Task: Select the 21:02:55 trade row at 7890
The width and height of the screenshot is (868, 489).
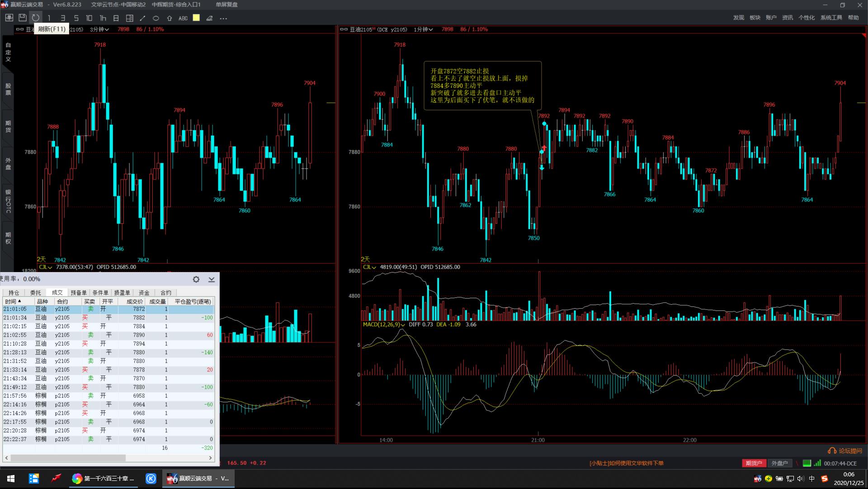Action: click(108, 335)
